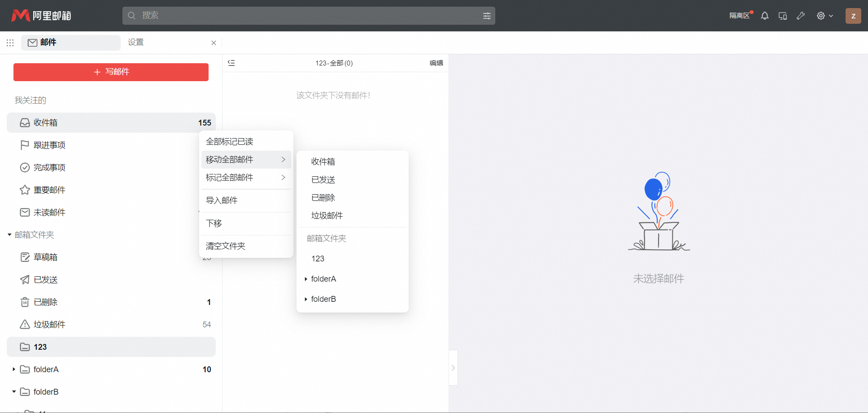The width and height of the screenshot is (868, 413).
Task: Open the user avatar Z
Action: click(853, 16)
